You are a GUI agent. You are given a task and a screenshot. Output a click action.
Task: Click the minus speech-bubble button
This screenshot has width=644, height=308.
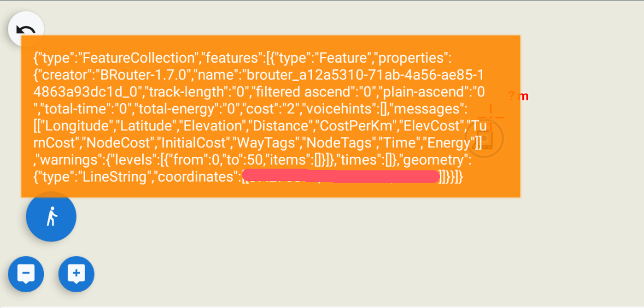pos(26,274)
